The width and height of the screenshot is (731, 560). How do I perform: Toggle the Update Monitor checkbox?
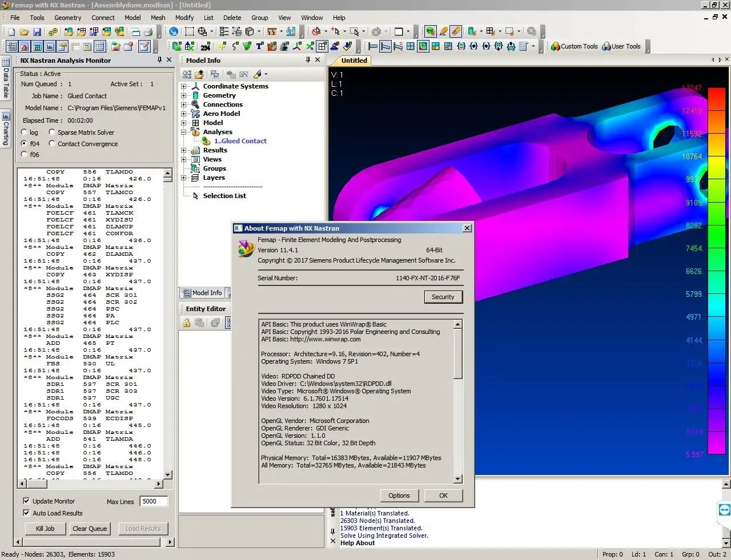coord(26,501)
